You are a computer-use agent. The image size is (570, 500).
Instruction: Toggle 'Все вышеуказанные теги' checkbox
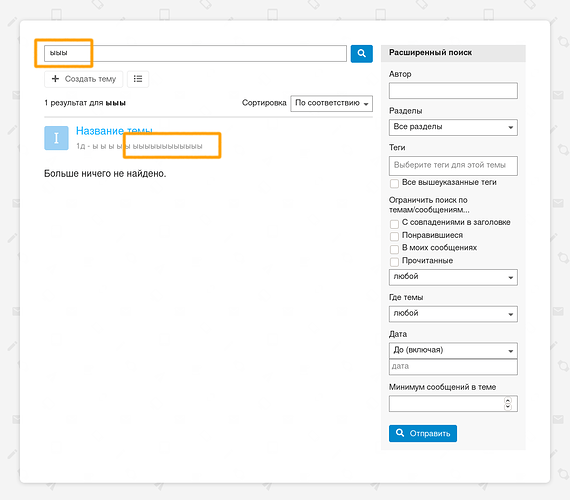[394, 183]
